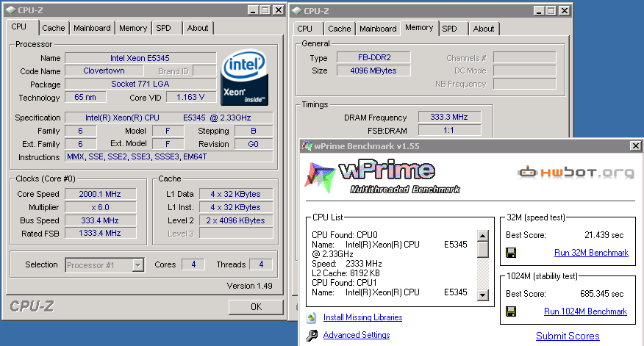Open Mainboard tab in right CPU-Z window

[378, 29]
